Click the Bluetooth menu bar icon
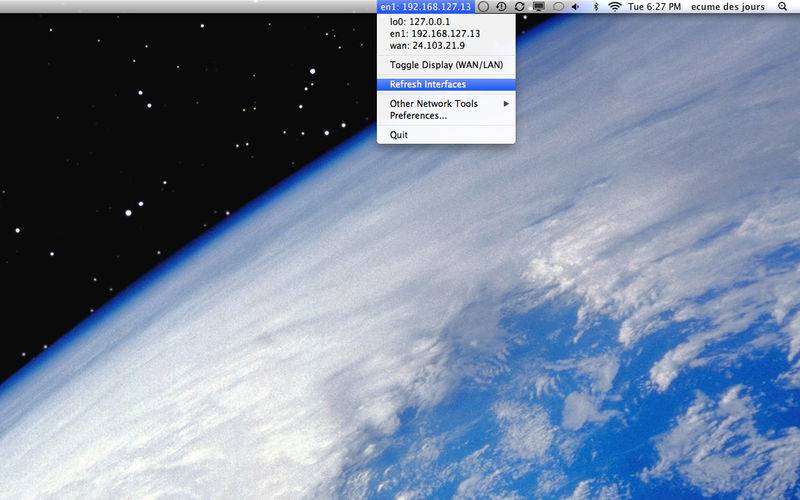 (x=595, y=7)
